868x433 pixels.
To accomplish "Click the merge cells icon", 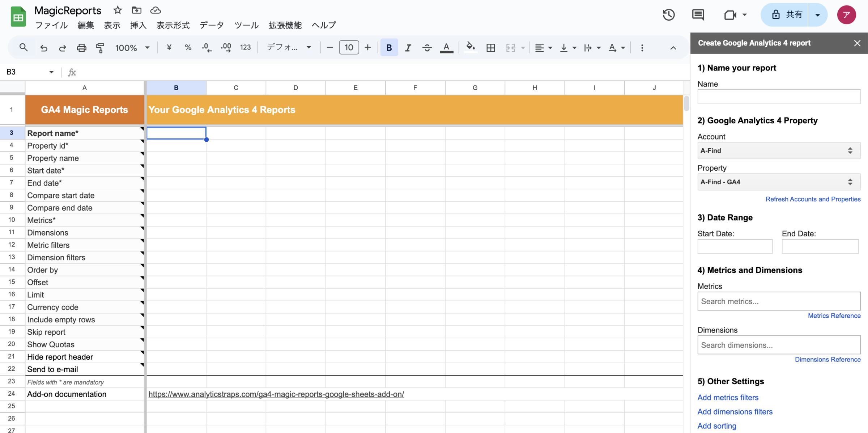I will [510, 48].
